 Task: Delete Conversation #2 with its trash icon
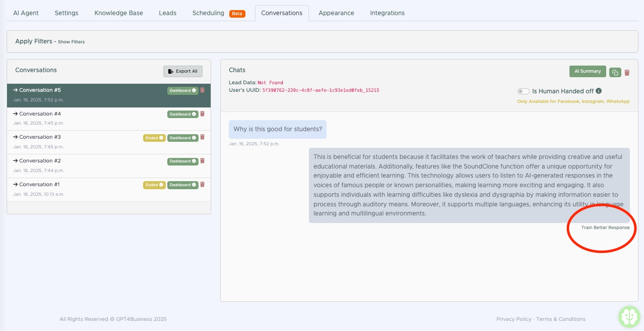click(203, 161)
